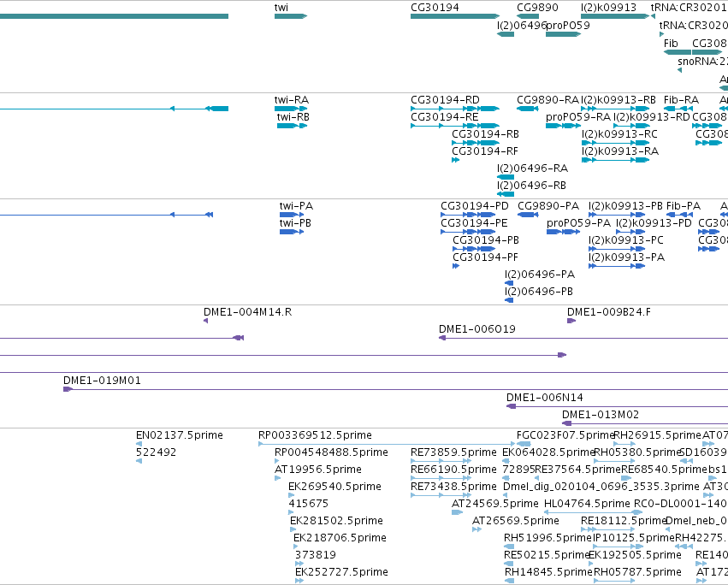Select the l(2)k09913-RA transcript
The width and height of the screenshot is (728, 585).
[x=615, y=160]
